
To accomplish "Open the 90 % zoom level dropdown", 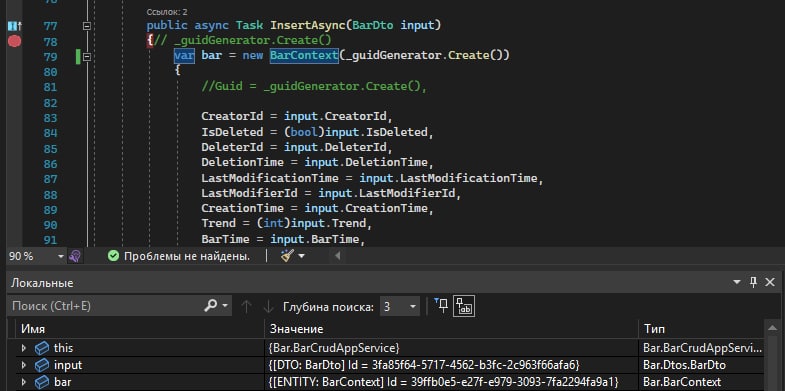I will coord(61,257).
